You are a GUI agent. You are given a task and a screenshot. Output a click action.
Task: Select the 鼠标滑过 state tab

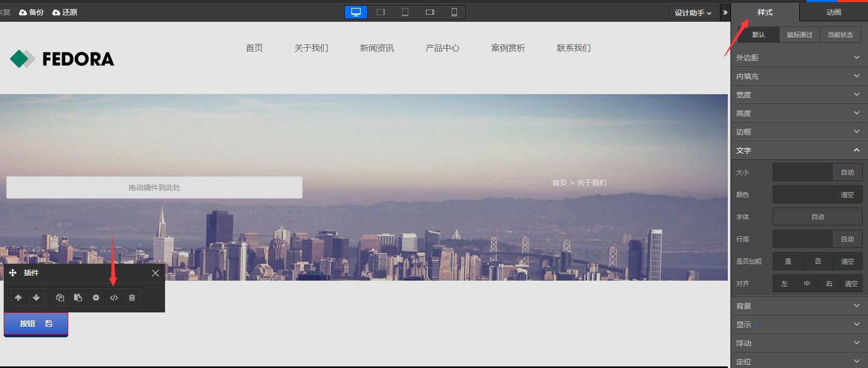(799, 34)
